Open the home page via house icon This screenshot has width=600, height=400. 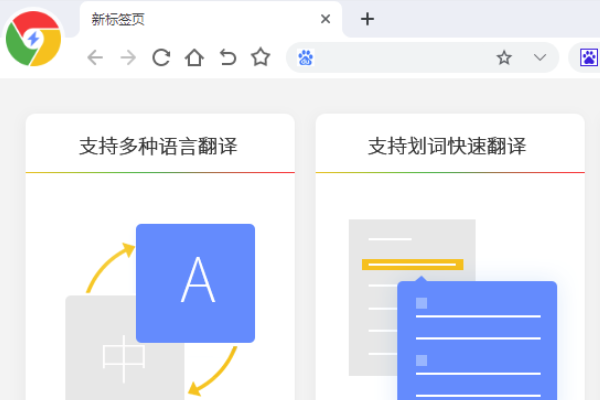tap(194, 58)
